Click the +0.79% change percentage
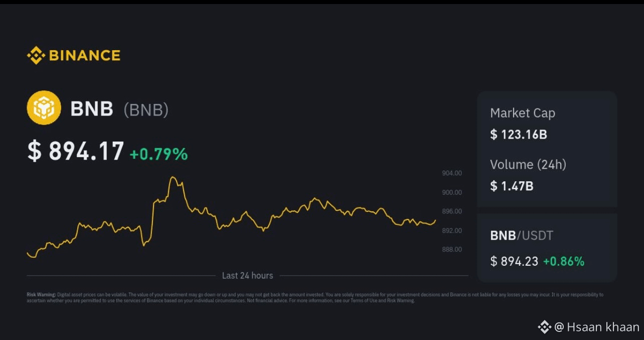644x340 pixels. coord(158,154)
